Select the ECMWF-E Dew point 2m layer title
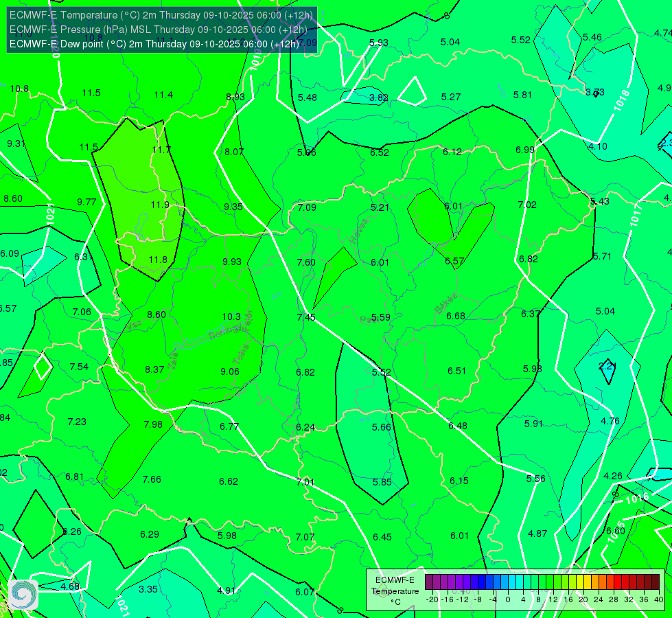672x618 pixels. pyautogui.click(x=154, y=44)
